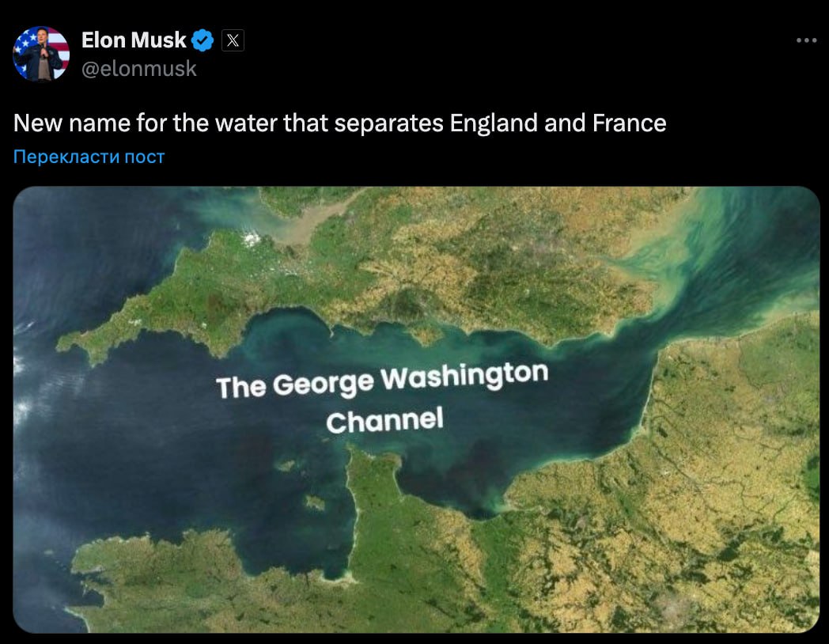The width and height of the screenshot is (829, 644).
Task: Click the "Channel" word on the map
Action: click(384, 420)
